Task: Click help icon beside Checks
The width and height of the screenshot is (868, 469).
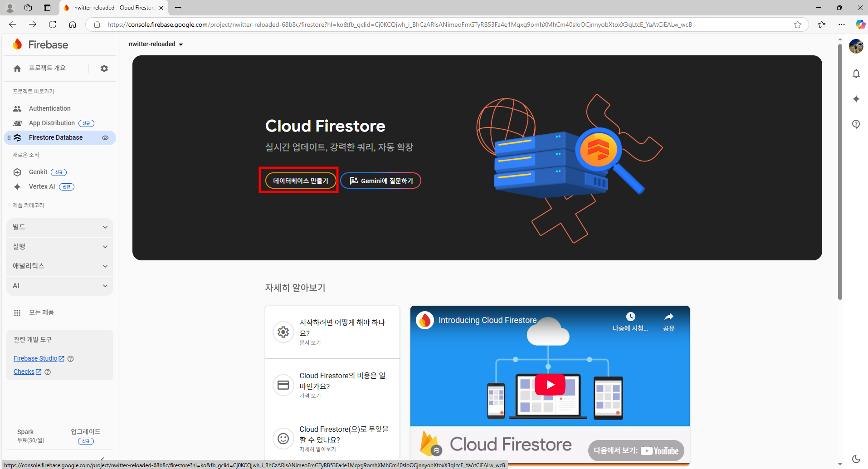Action: tap(48, 372)
